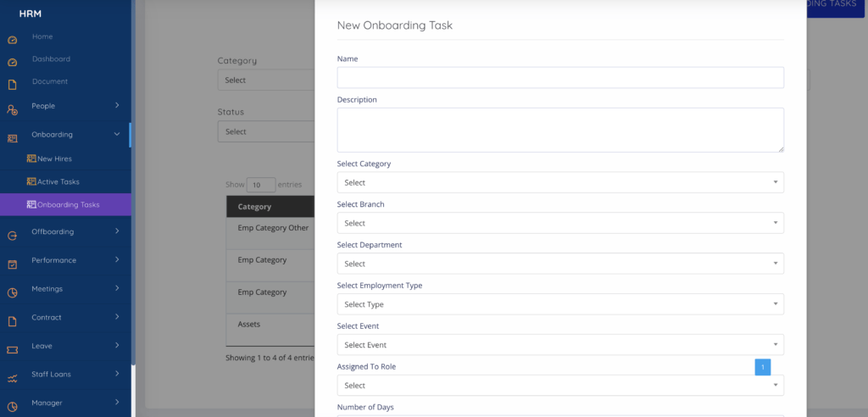Open the Select Branch dropdown
The width and height of the screenshot is (868, 417).
pyautogui.click(x=560, y=223)
